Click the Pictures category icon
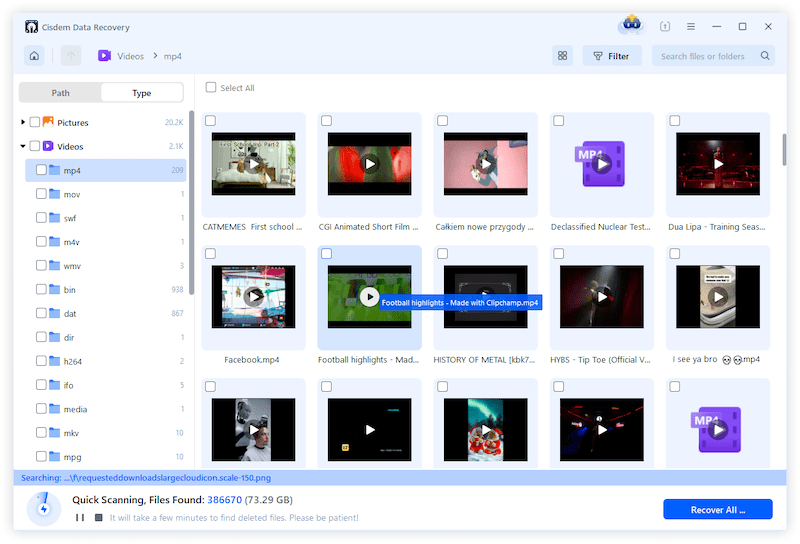 point(48,121)
